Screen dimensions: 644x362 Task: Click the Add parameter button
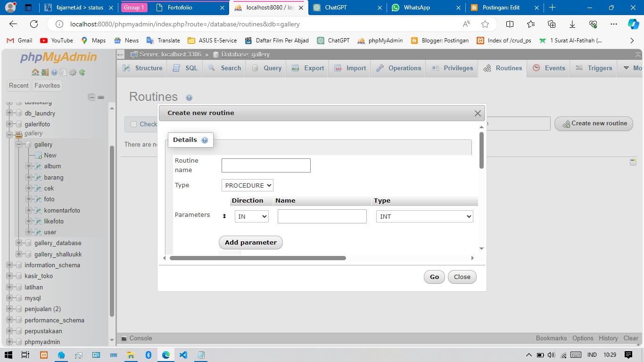tap(251, 243)
